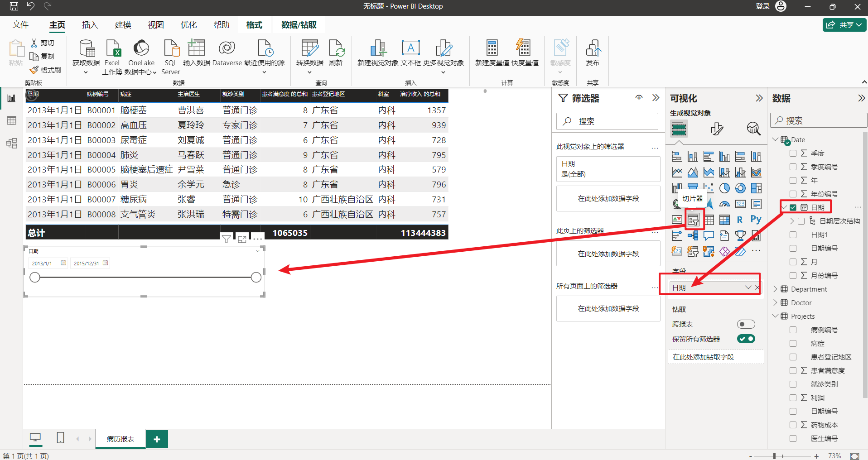The width and height of the screenshot is (868, 460).
Task: Toggle the 保留所有筛选器 switch off
Action: (x=746, y=339)
